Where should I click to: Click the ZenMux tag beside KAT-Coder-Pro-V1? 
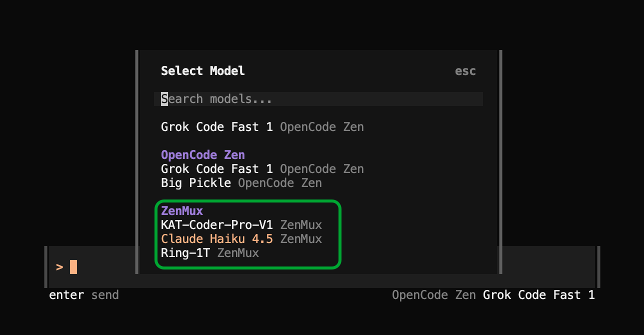click(301, 225)
